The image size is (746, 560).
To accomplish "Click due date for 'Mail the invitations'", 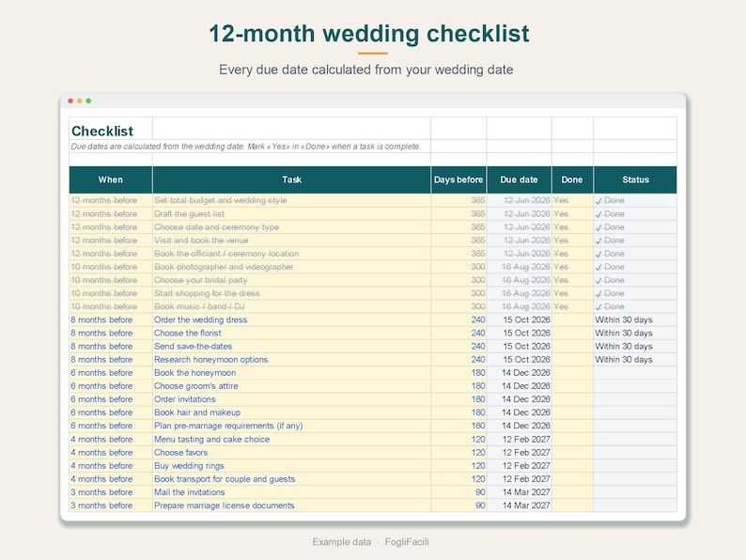I will pos(519,492).
